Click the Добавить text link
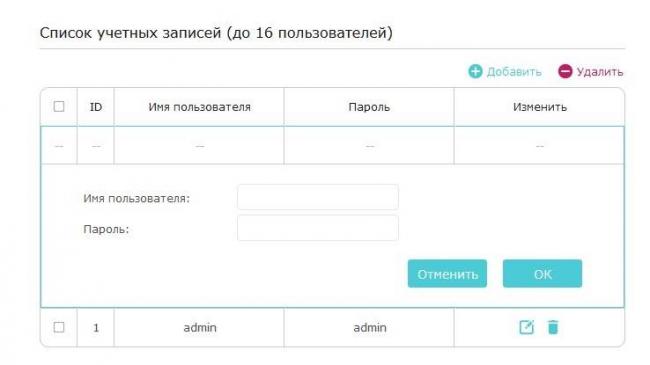Screen dimensions: 650x365 (x=514, y=72)
